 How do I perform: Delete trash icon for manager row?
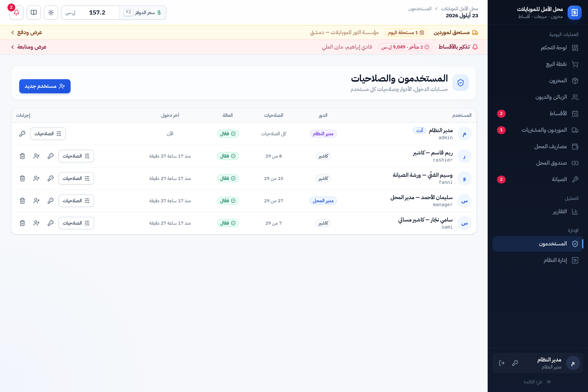(x=22, y=201)
